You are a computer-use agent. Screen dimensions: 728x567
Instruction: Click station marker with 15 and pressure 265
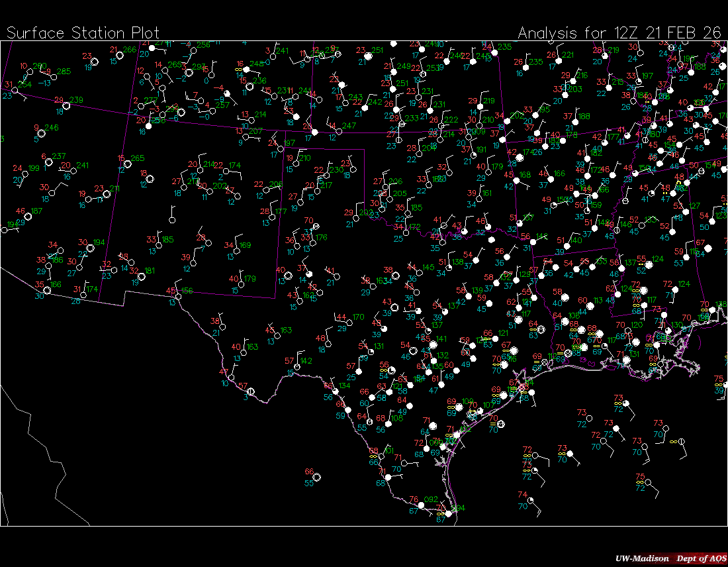pyautogui.click(x=127, y=164)
